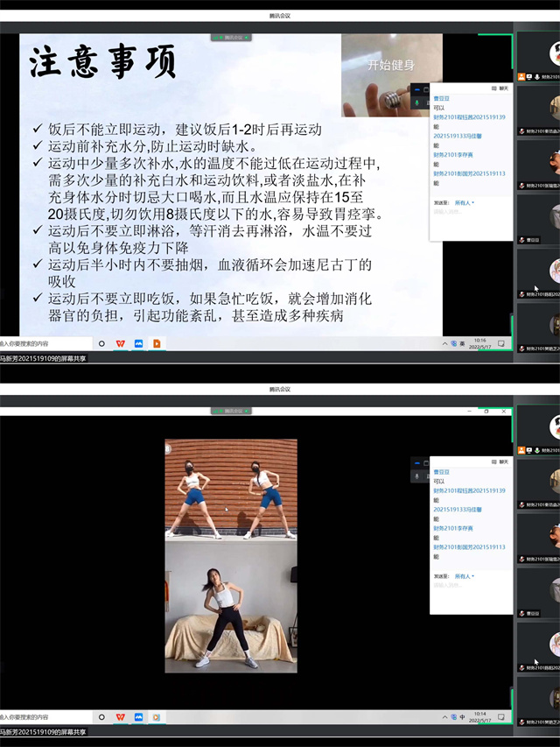Toggle the green microphone on the floating toolbar over the slide
Screen dimensions: 560x747
(x=417, y=103)
